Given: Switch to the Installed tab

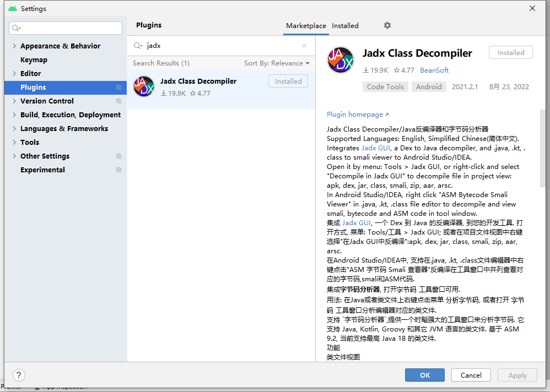Looking at the screenshot, I should click(x=345, y=25).
